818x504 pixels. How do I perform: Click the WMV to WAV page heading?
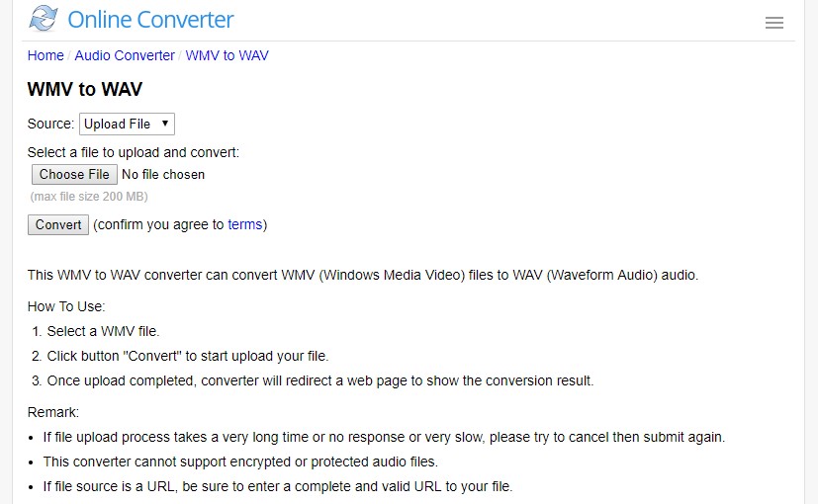pyautogui.click(x=84, y=89)
